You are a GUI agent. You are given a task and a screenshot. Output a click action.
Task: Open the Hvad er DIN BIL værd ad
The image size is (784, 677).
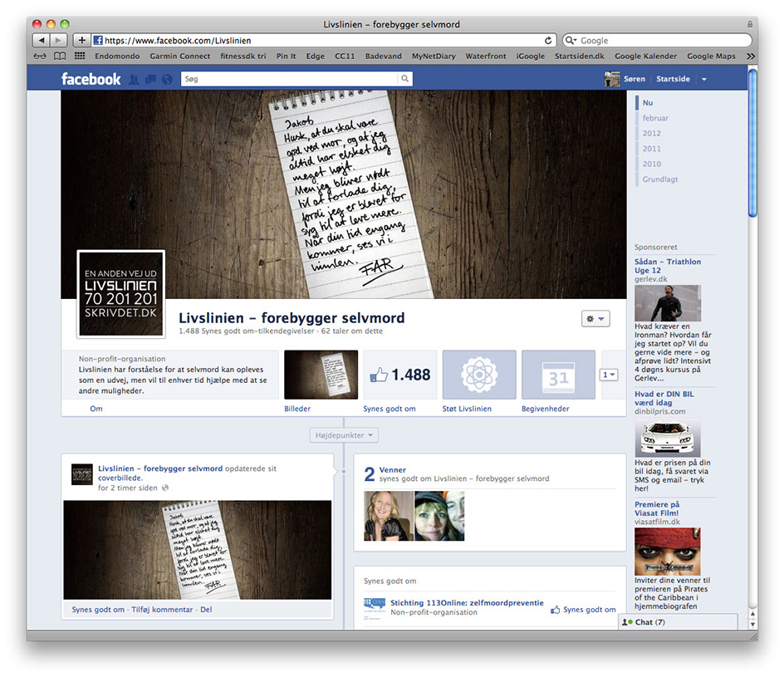pos(664,399)
